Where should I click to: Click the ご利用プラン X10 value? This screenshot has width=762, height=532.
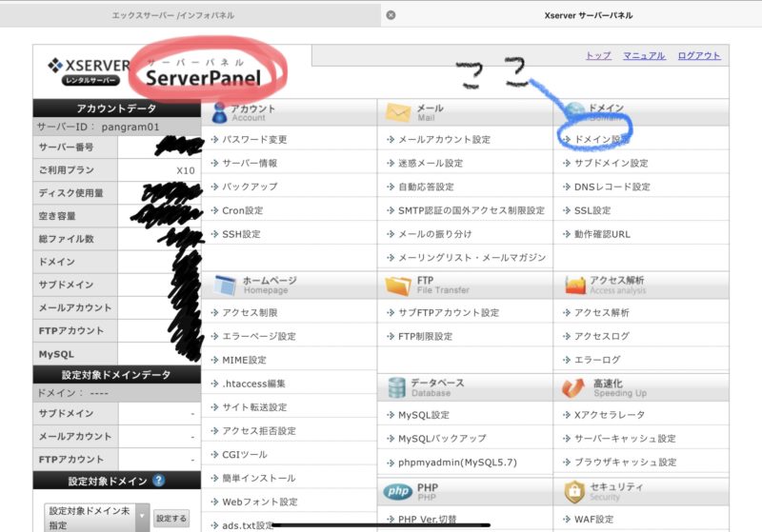coord(186,170)
